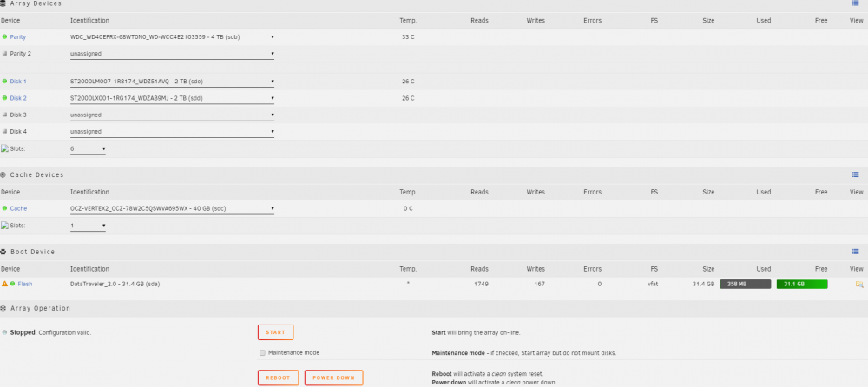Click the vfat filesystem label
Viewport: 868px width, 387px height.
[653, 284]
